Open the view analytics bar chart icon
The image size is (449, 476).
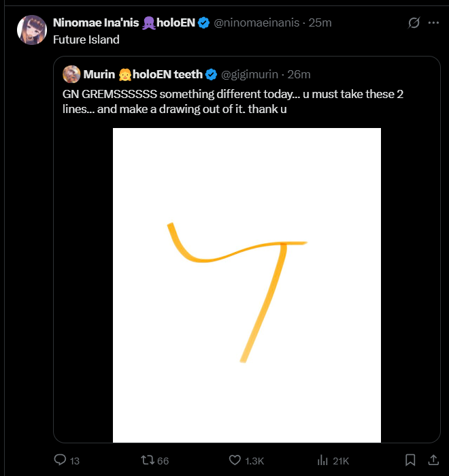pos(323,461)
